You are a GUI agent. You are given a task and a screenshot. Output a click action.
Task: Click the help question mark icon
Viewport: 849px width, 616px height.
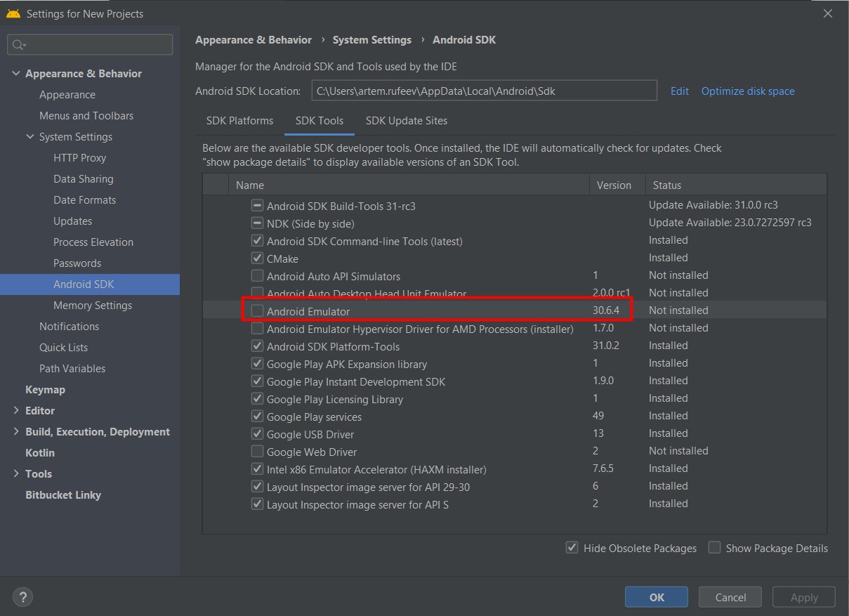coord(22,597)
